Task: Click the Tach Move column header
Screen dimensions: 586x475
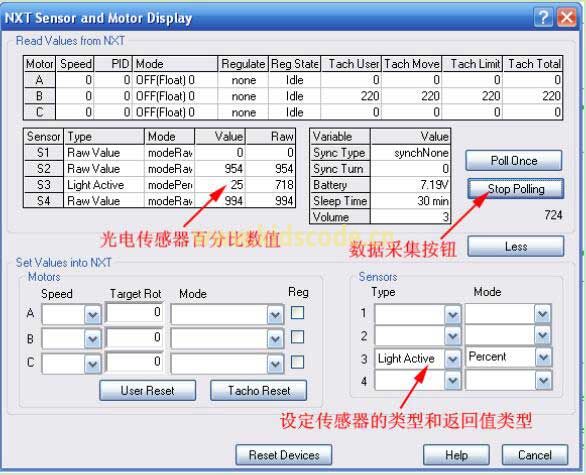Action: click(x=411, y=64)
